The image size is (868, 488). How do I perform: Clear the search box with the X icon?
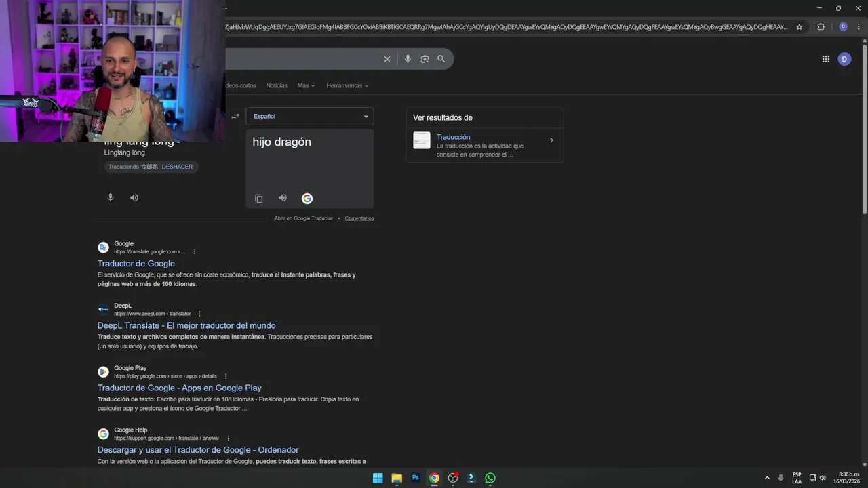coord(387,59)
